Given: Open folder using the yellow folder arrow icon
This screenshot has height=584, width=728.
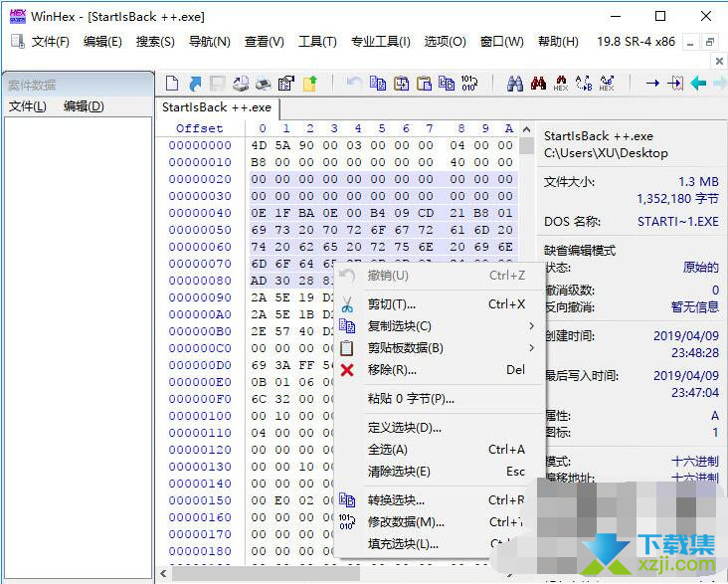Looking at the screenshot, I should pos(309,84).
